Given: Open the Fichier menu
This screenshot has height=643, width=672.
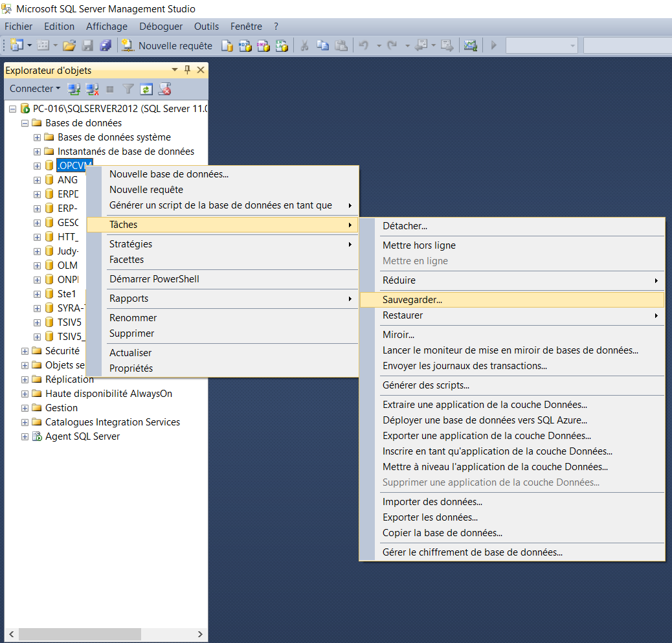Looking at the screenshot, I should (x=18, y=27).
